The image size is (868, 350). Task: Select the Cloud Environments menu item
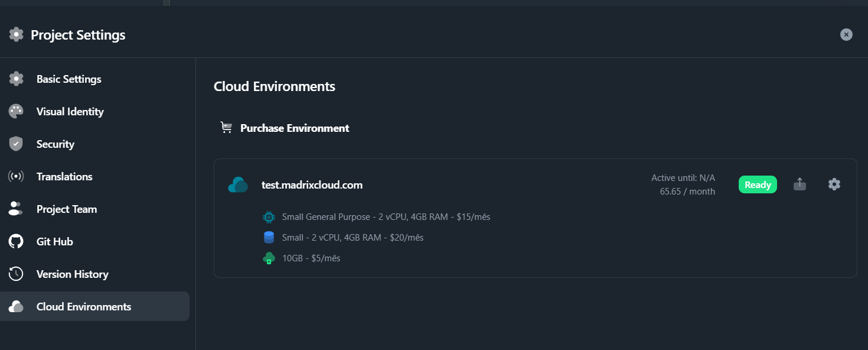pyautogui.click(x=83, y=306)
